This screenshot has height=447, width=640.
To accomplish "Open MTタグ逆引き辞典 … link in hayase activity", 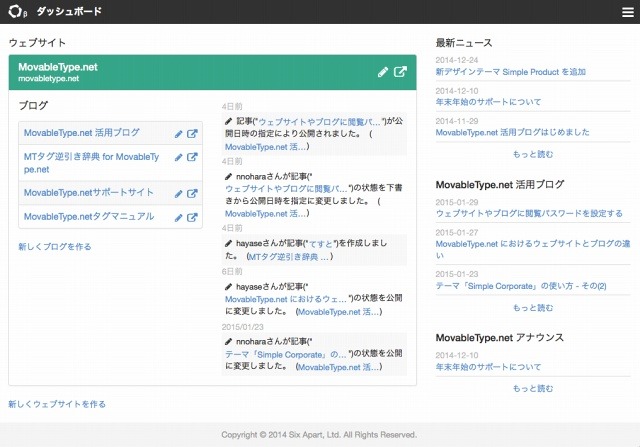I will pos(289,257).
